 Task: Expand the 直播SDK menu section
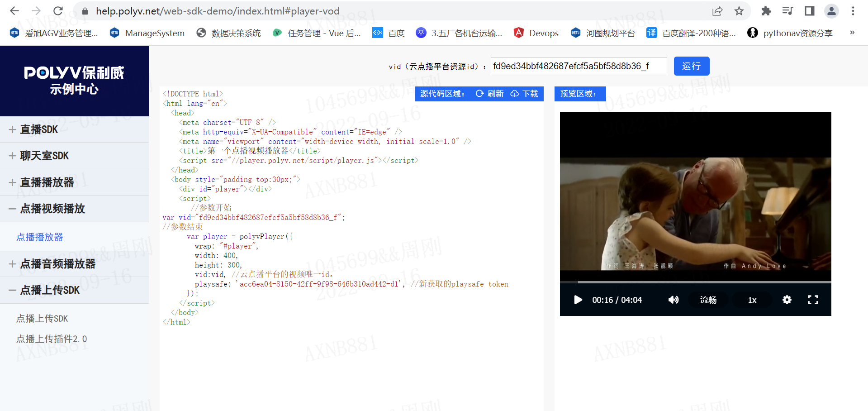pos(74,129)
